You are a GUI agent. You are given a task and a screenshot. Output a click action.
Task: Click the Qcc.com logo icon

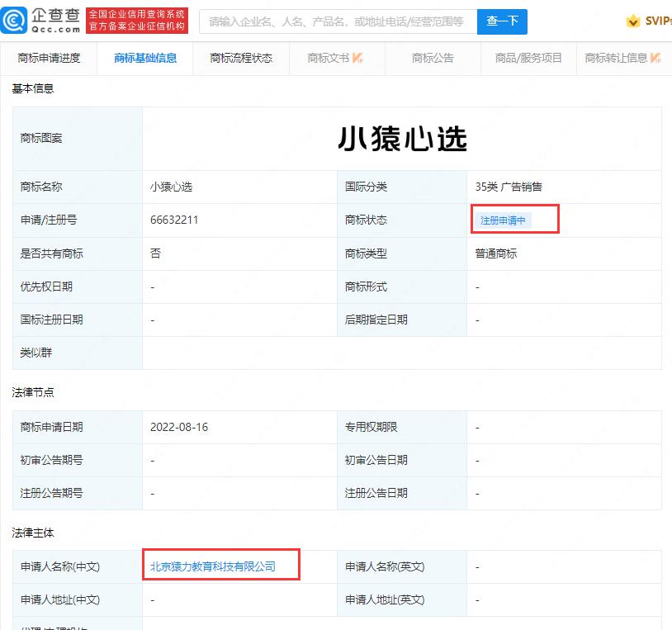click(x=14, y=20)
